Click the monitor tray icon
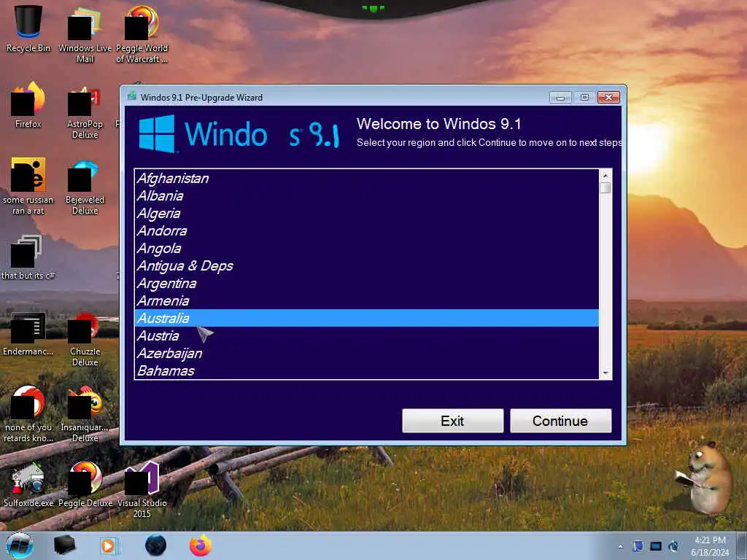The image size is (747, 560). pos(656,546)
